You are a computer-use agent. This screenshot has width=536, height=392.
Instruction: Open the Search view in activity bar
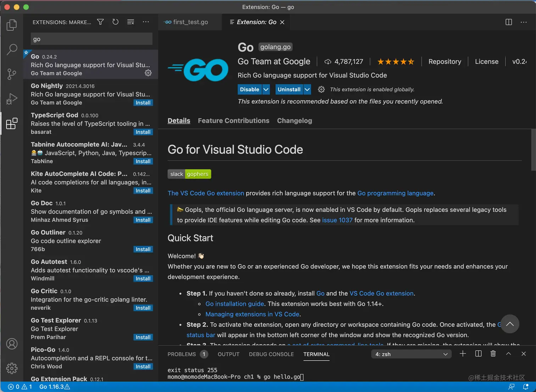pos(12,50)
